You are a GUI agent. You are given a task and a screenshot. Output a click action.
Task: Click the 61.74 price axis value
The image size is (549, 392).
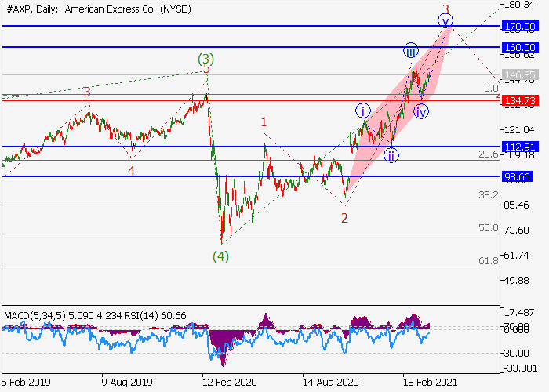pyautogui.click(x=516, y=256)
